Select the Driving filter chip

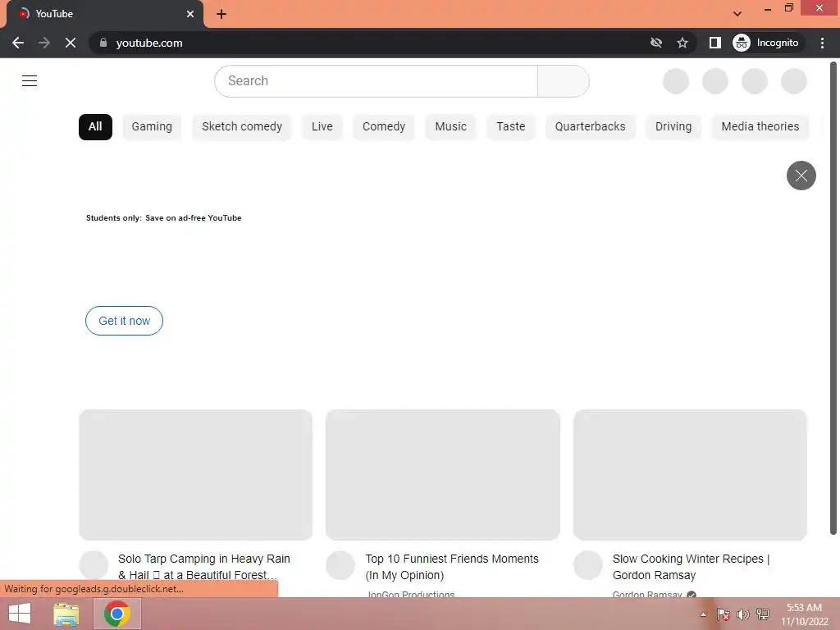[673, 127]
